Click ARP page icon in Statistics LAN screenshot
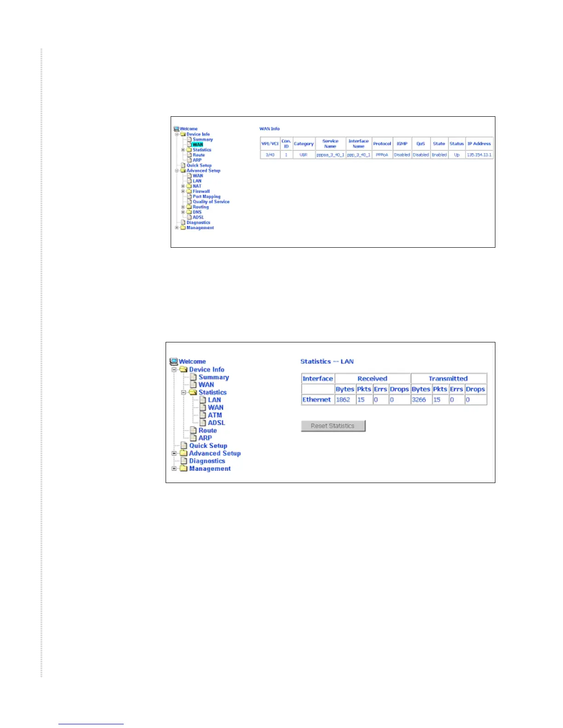This screenshot has height=728, width=563. pos(194,438)
